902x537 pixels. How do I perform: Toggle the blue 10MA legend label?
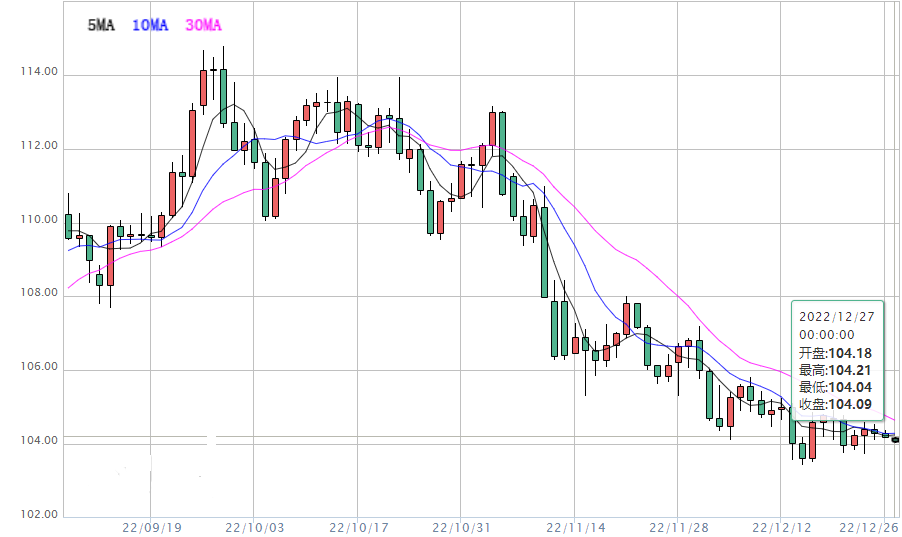pos(150,25)
